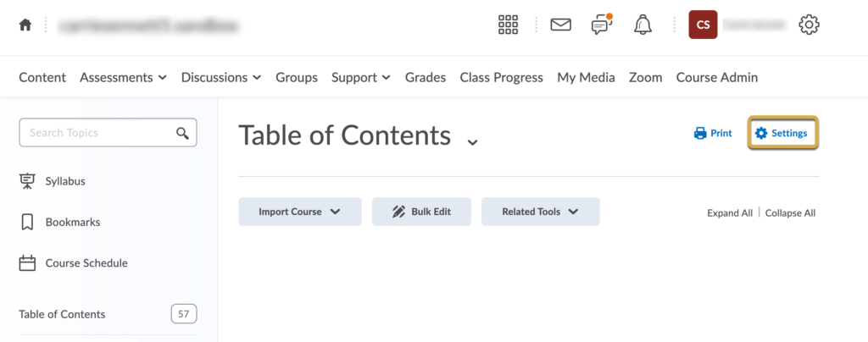Click the Expand All link
868x342 pixels.
pyautogui.click(x=730, y=213)
